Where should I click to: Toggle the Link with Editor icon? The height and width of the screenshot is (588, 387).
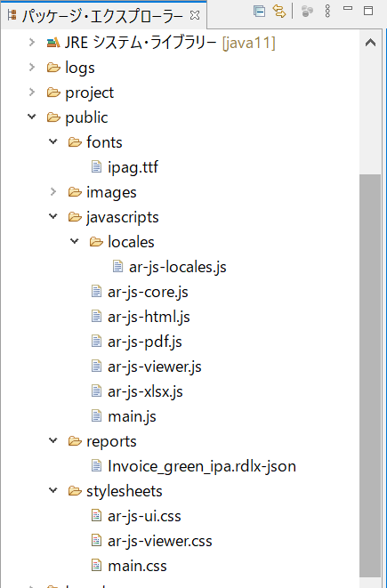pyautogui.click(x=279, y=12)
